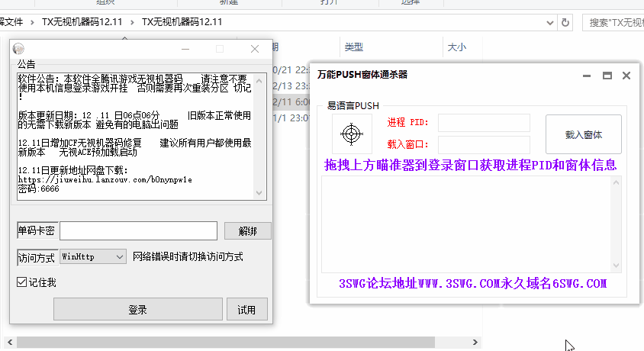
Task: Click Explorer horizontal scrollbar right arrow
Action: pyautogui.click(x=475, y=342)
